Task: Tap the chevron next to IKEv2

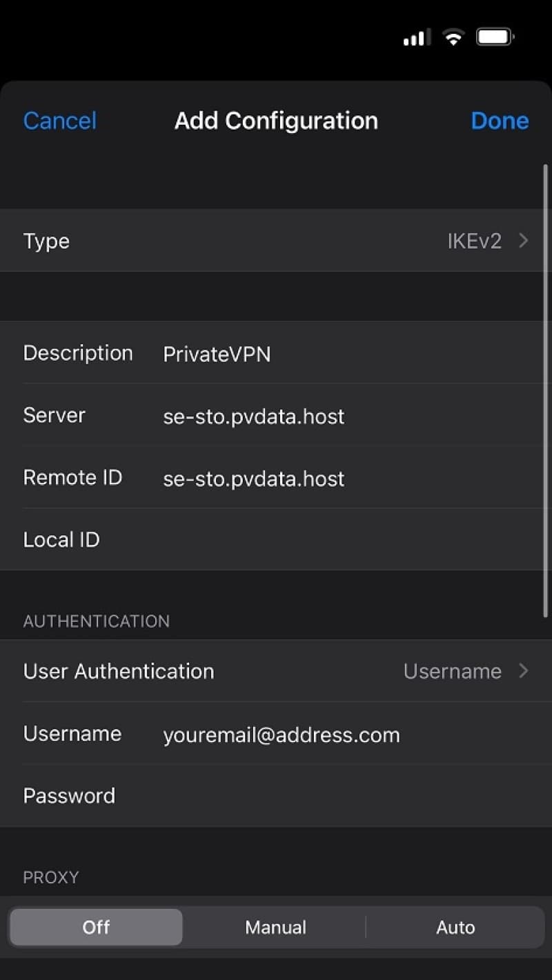Action: pos(524,241)
